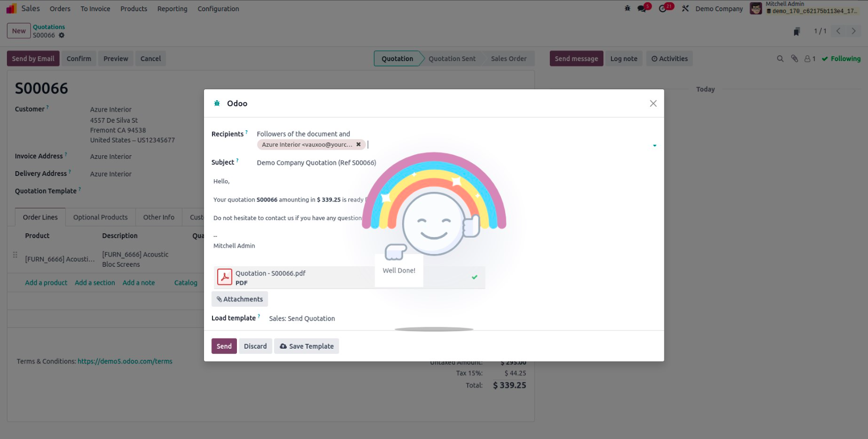Click the Send by Email button
The height and width of the screenshot is (439, 868).
pyautogui.click(x=33, y=58)
